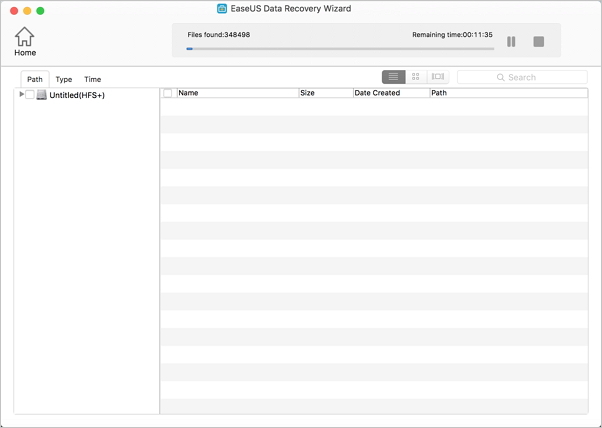Screen dimensions: 602x428
Task: Switch to list view
Action: (394, 77)
